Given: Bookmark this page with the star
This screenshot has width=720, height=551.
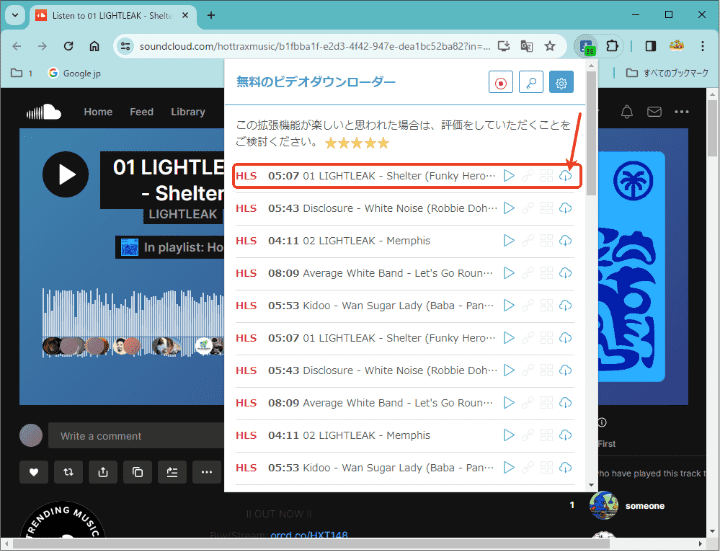Looking at the screenshot, I should click(550, 46).
